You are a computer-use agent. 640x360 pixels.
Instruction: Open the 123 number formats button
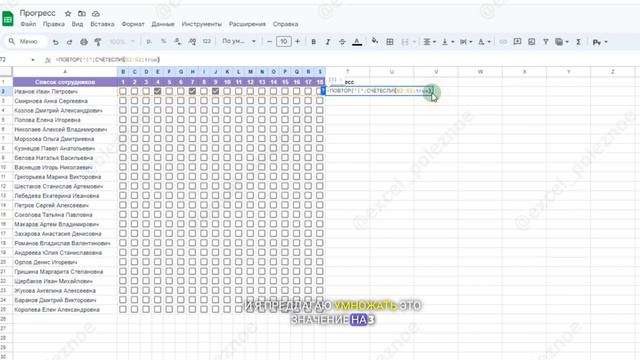point(207,42)
